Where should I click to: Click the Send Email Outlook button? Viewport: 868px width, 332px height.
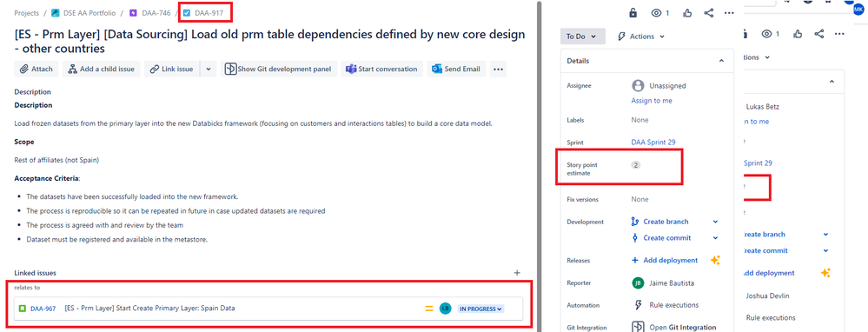456,70
